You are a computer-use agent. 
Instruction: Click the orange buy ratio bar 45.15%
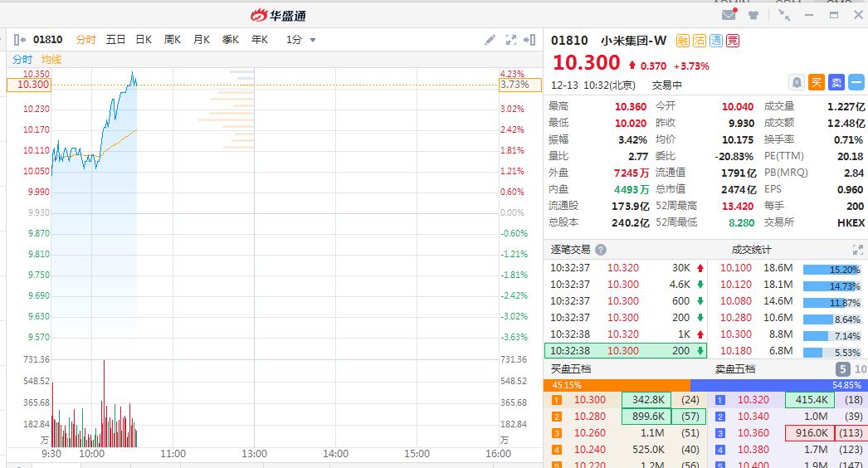[617, 385]
